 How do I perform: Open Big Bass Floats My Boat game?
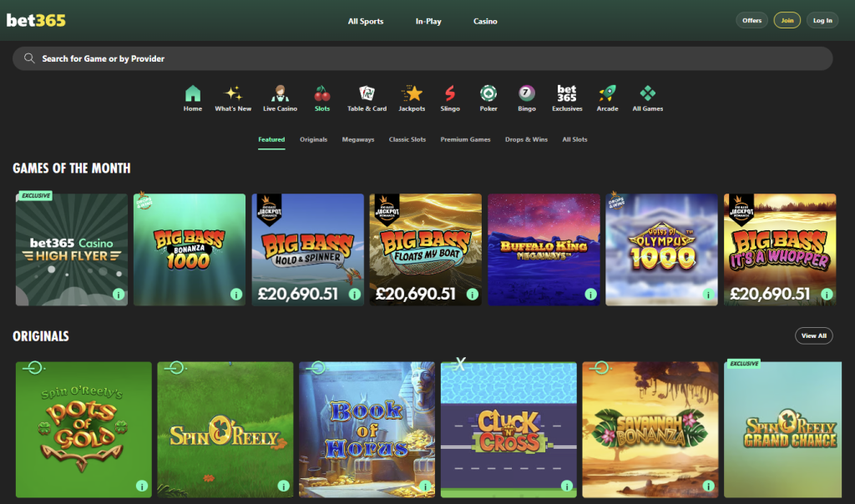[425, 249]
